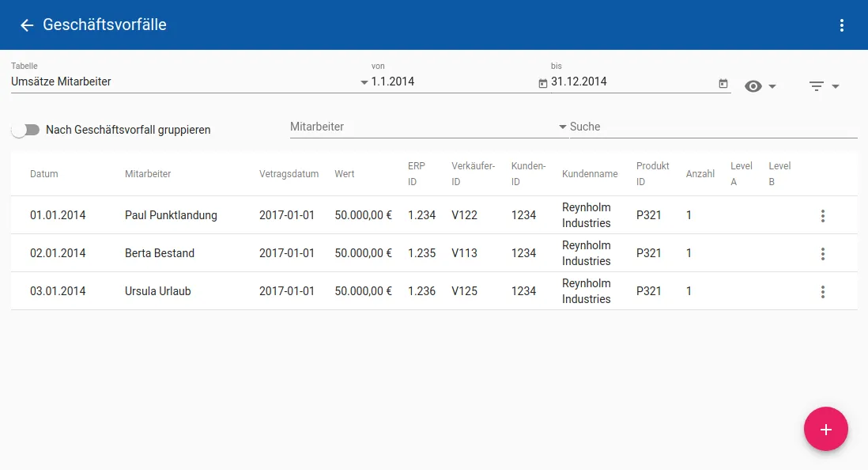
Task: Toggle grouping by business transaction off
Action: click(x=25, y=129)
